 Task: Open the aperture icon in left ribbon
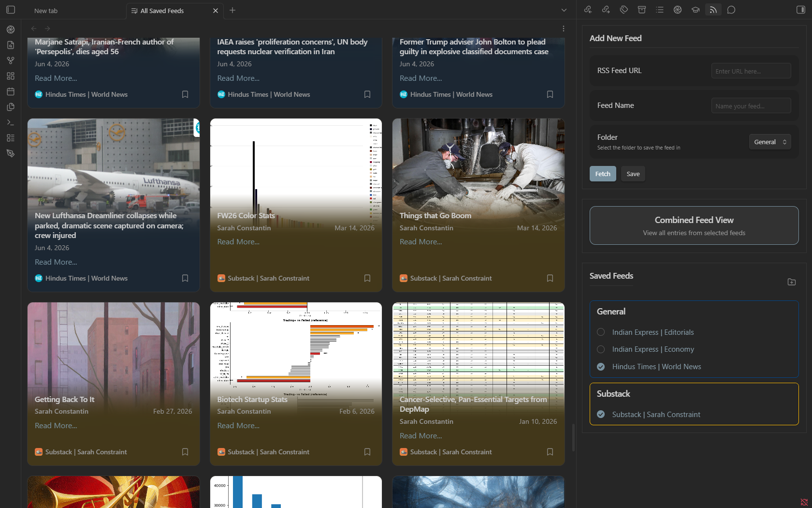[11, 30]
